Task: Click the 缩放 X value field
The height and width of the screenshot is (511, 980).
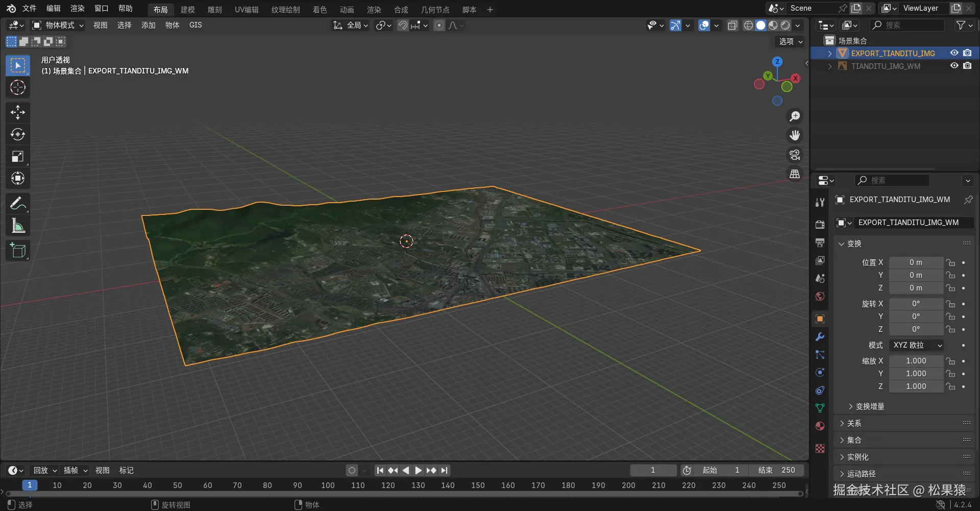Action: click(916, 361)
